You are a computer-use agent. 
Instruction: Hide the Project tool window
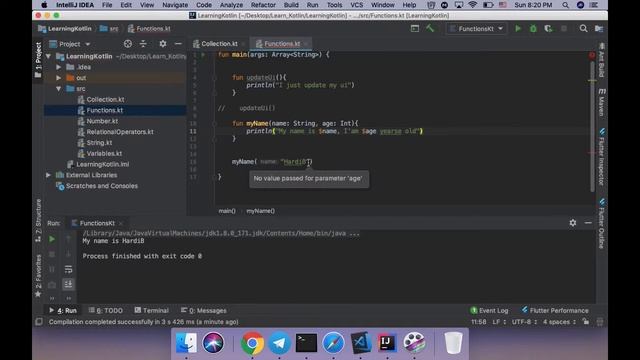tap(178, 44)
